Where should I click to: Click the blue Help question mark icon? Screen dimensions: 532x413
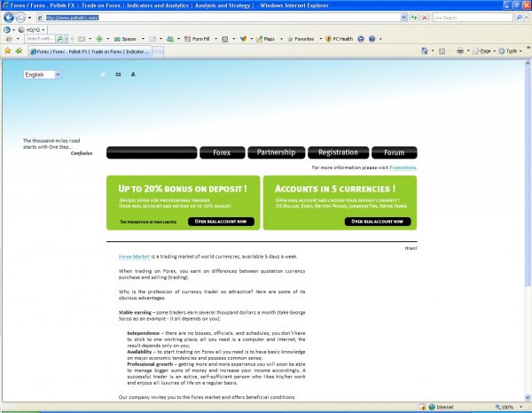372,39
